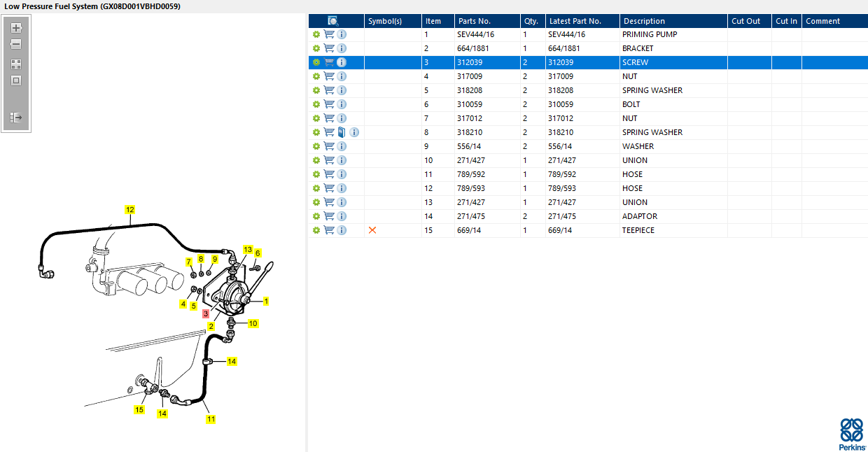Screen dimensions: 868x452
Task: Select callout 11 on the diagram
Action: (x=211, y=419)
